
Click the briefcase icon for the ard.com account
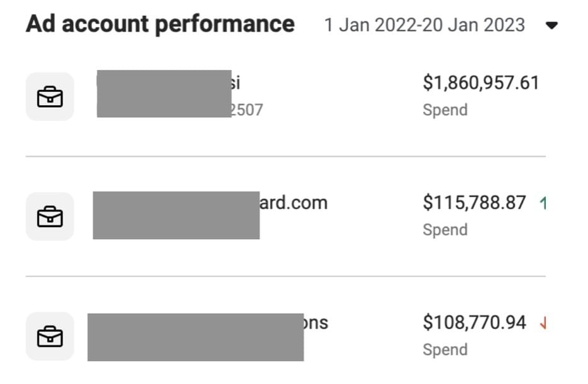[50, 217]
